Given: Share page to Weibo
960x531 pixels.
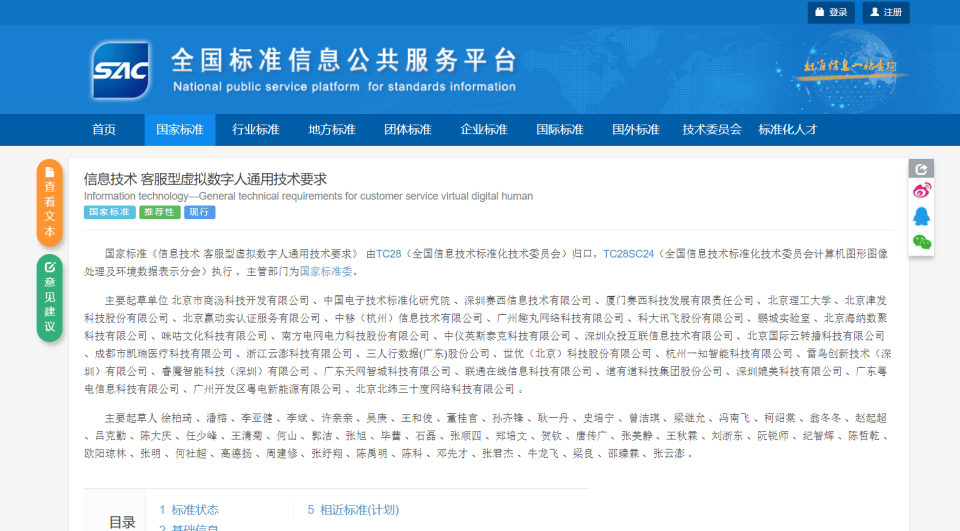Looking at the screenshot, I should click(x=921, y=191).
